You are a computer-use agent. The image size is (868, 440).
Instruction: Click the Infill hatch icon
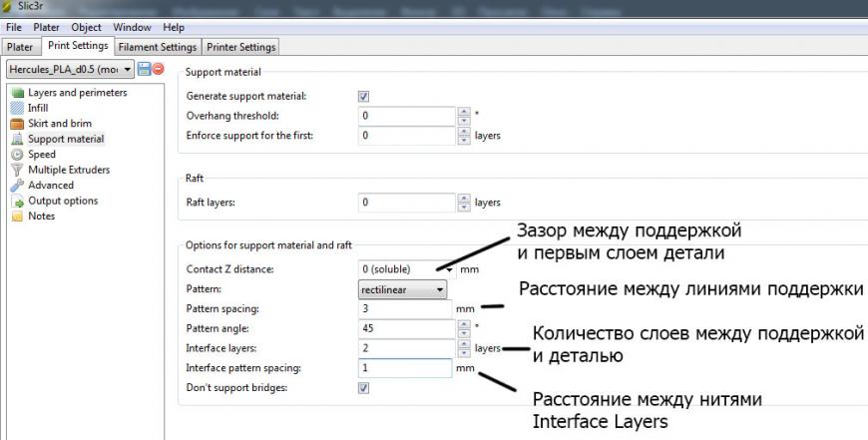17,108
